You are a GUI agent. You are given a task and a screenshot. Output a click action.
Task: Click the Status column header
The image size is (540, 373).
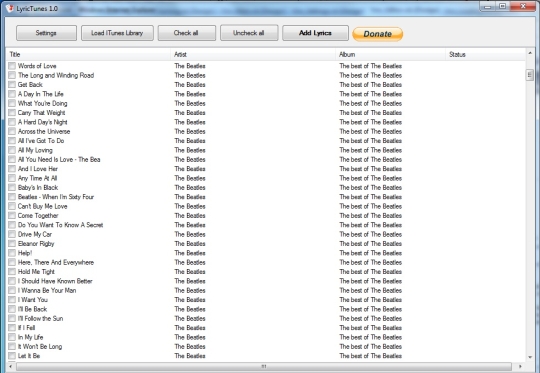[x=486, y=54]
